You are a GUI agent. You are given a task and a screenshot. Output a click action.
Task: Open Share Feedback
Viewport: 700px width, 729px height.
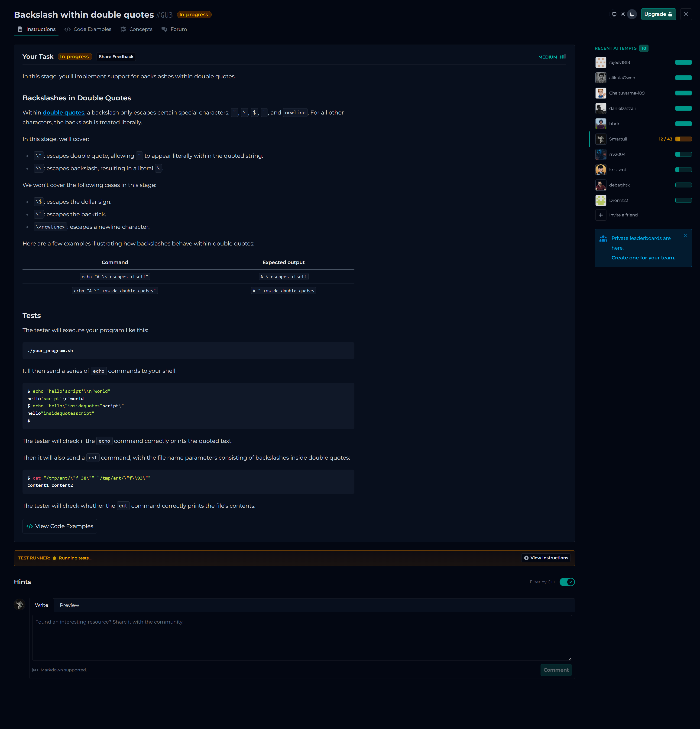[x=116, y=56]
